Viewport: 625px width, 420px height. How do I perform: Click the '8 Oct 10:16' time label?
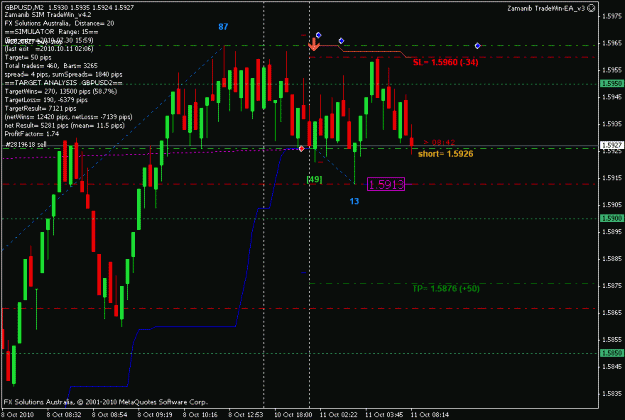(200, 414)
